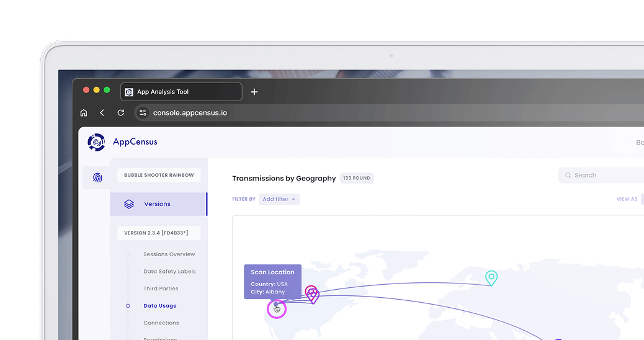Open the AppCensus brand name link
The image size is (644, 340).
[x=135, y=142]
